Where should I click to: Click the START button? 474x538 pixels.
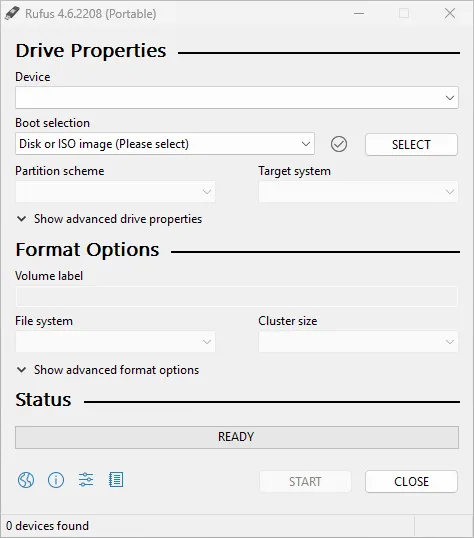point(305,482)
